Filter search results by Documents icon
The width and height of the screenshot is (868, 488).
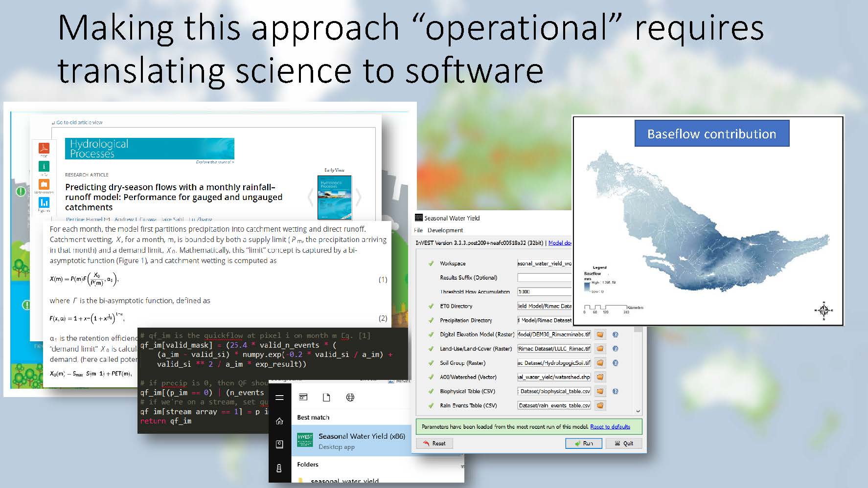point(326,397)
